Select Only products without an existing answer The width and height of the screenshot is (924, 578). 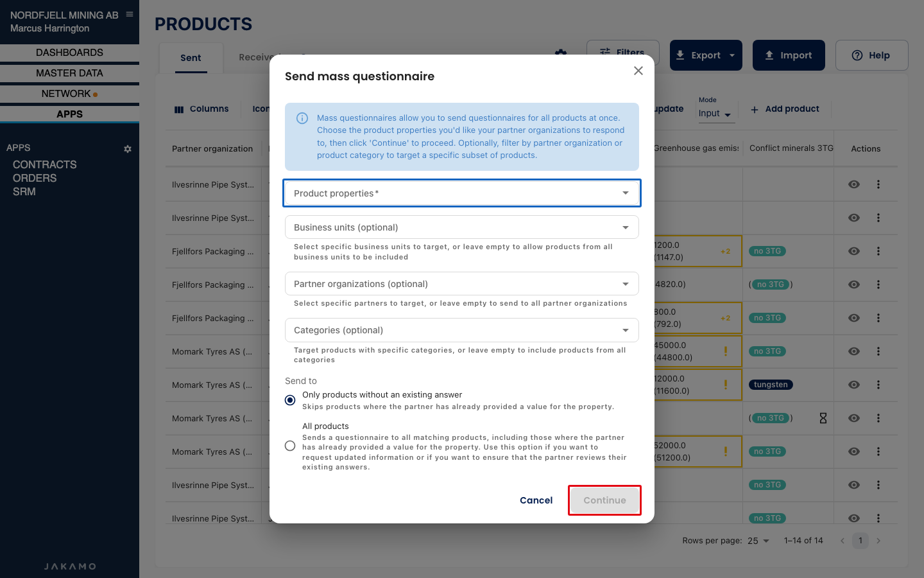pyautogui.click(x=290, y=400)
